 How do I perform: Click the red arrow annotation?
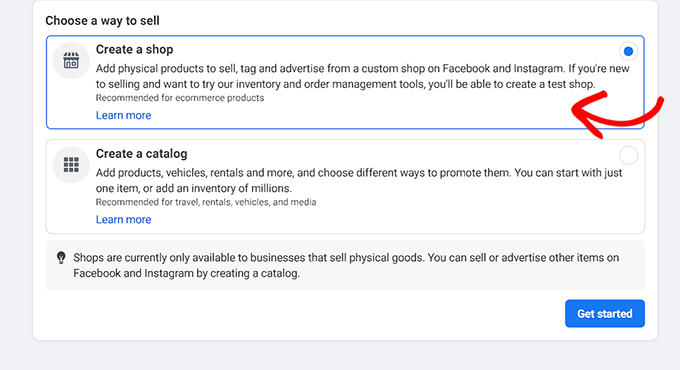pyautogui.click(x=617, y=115)
